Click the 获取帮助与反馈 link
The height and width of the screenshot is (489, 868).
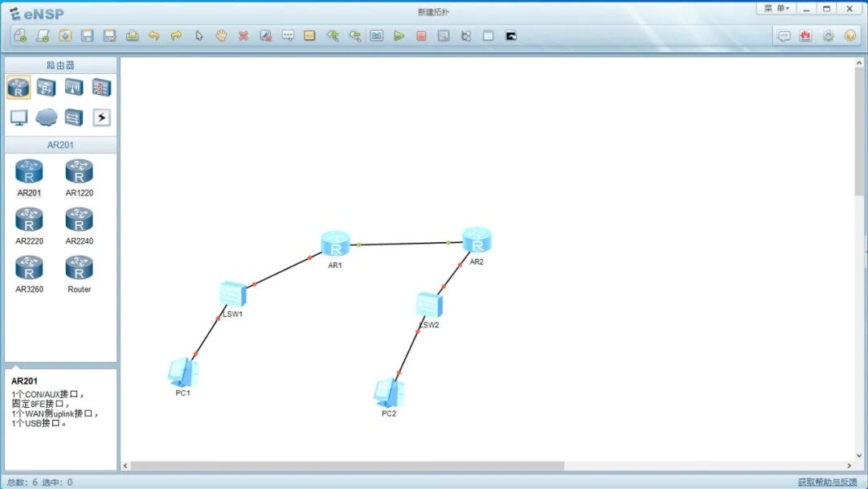[x=827, y=483]
